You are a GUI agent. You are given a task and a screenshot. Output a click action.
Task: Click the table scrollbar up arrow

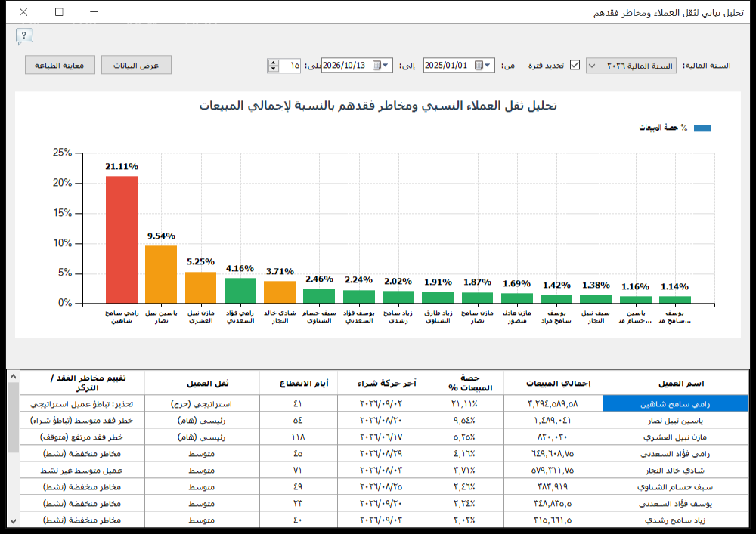[13, 377]
